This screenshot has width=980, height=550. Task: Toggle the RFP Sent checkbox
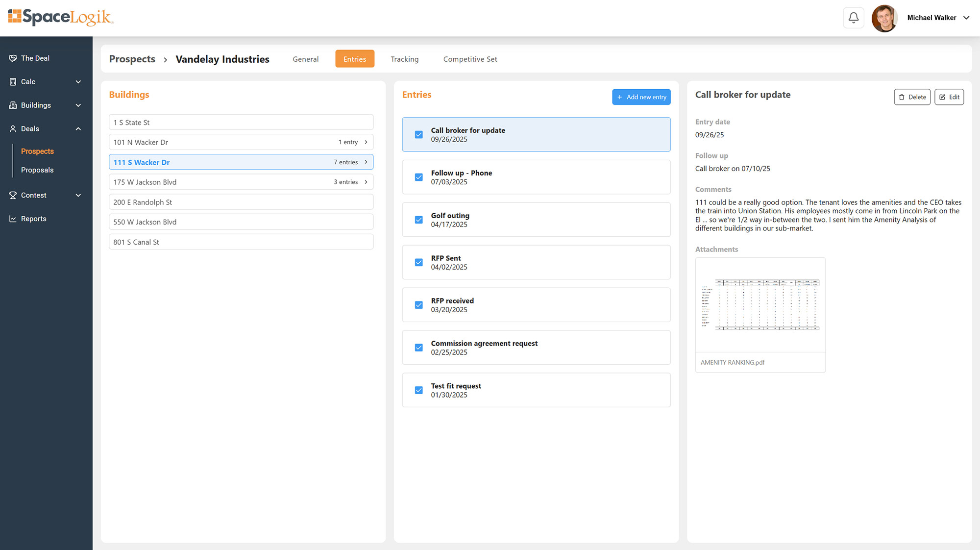click(418, 262)
